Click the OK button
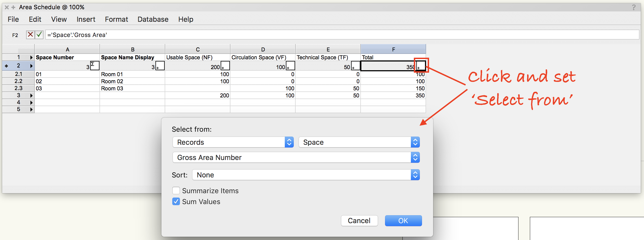This screenshot has height=240, width=644. 403,220
